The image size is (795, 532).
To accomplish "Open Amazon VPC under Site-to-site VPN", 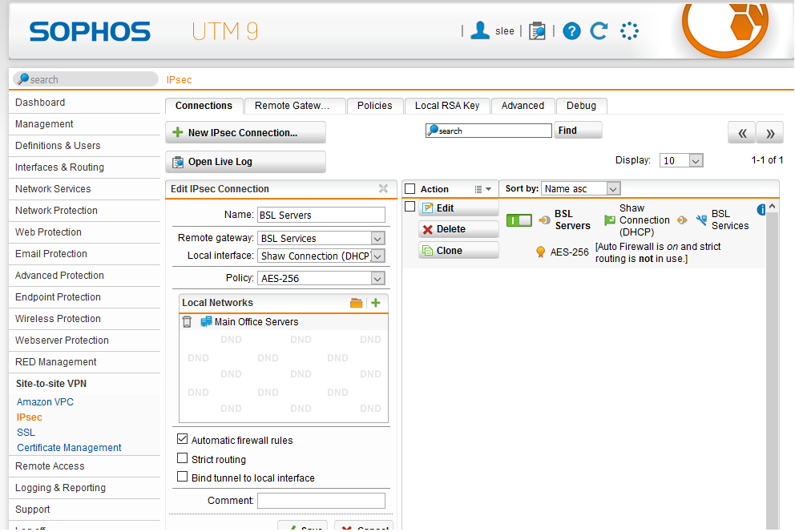I will pyautogui.click(x=45, y=401).
